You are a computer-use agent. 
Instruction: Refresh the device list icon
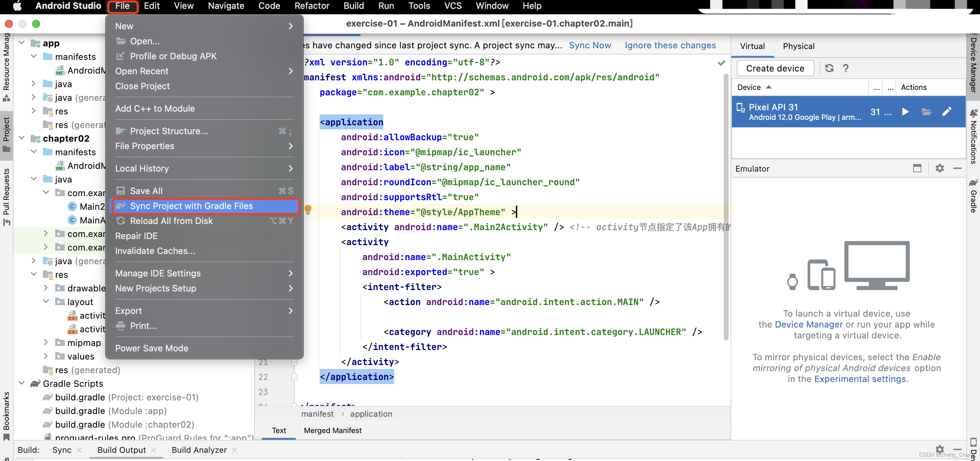click(829, 68)
